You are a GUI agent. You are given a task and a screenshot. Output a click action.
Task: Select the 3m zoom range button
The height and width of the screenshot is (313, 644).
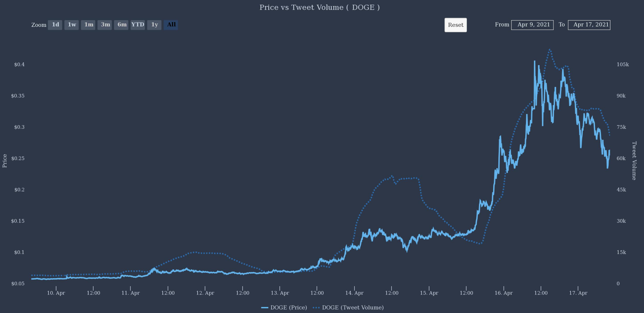(105, 25)
